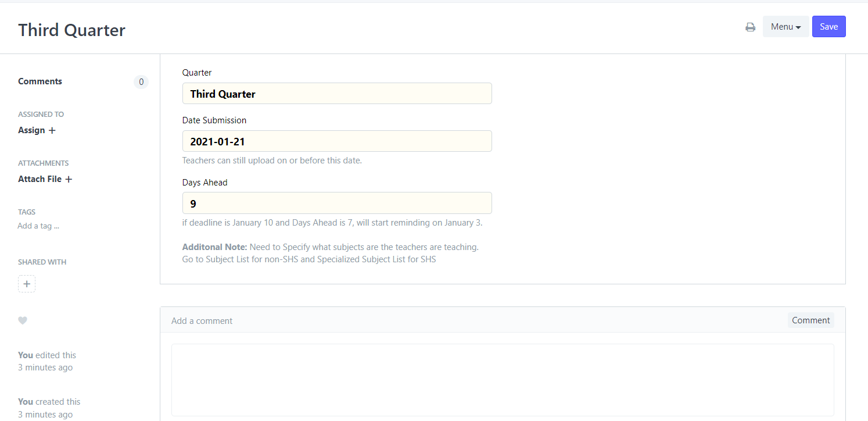Click the Comment button

pos(810,320)
